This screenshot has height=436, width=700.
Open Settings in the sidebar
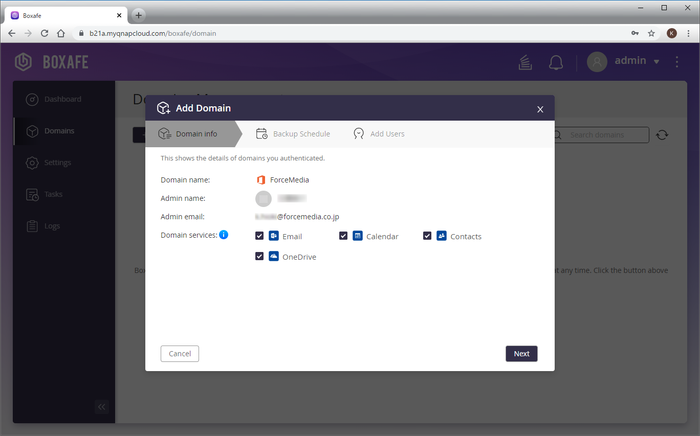click(x=64, y=162)
